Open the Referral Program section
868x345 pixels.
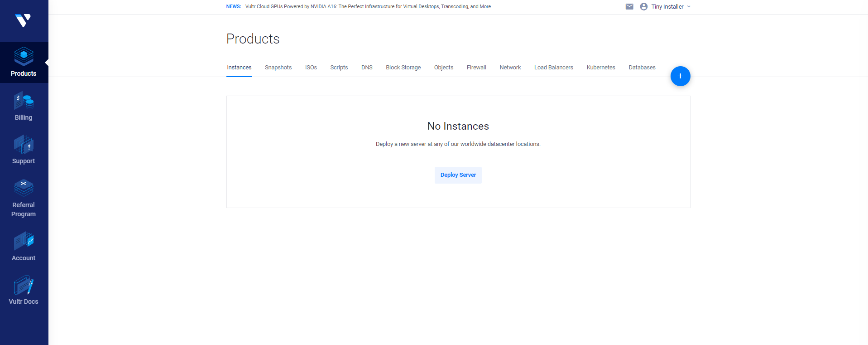(x=24, y=198)
